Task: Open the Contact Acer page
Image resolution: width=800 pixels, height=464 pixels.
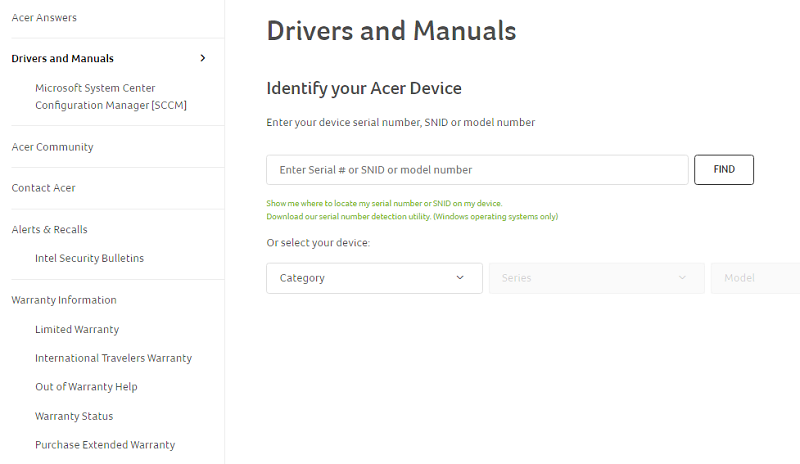Action: pyautogui.click(x=43, y=188)
